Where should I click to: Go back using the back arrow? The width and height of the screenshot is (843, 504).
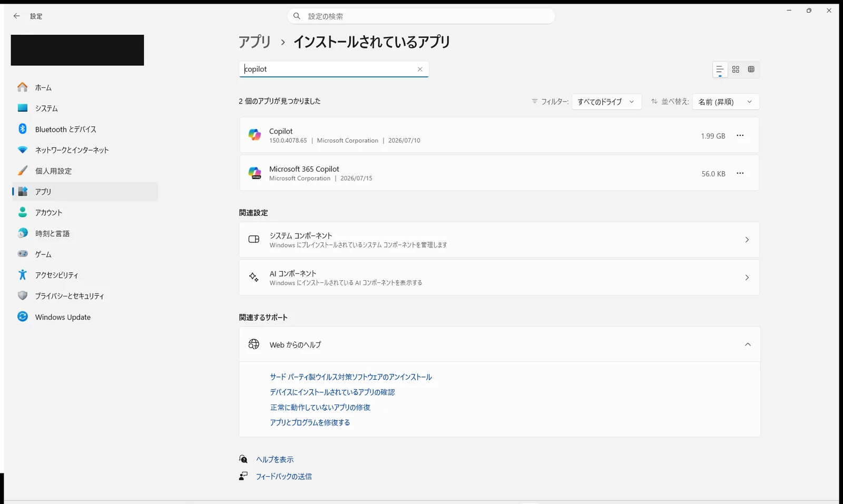pos(16,16)
